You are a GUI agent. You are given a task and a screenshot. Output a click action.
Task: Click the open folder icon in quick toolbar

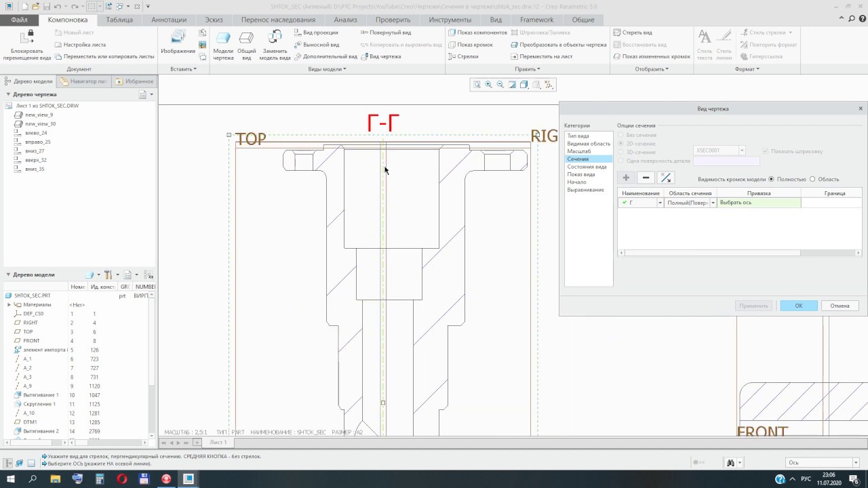35,6
